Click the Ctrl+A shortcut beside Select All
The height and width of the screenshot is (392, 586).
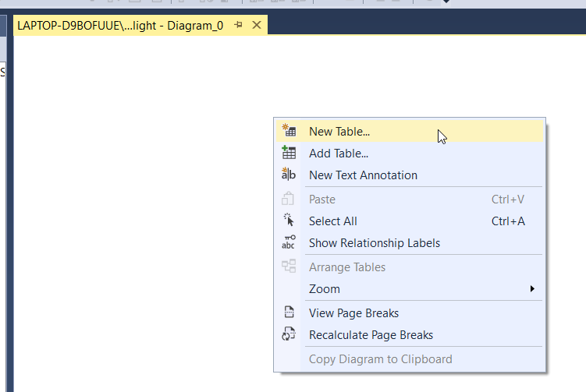508,221
